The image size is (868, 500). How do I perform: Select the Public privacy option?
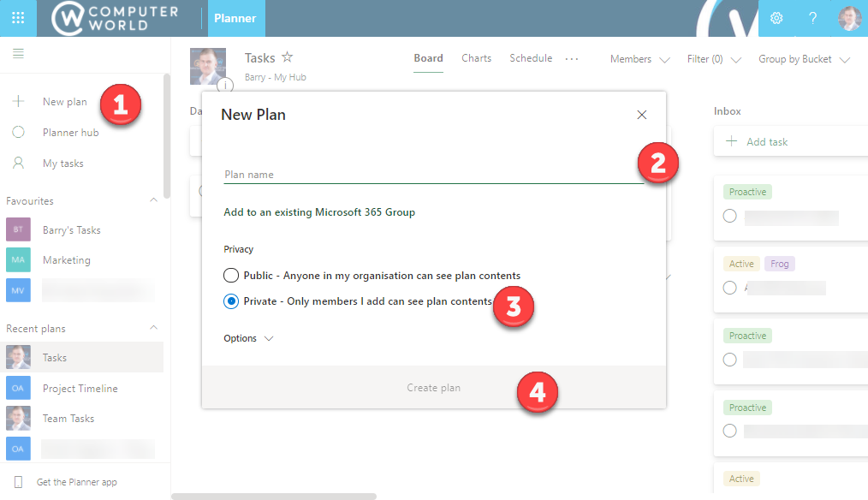pos(231,275)
